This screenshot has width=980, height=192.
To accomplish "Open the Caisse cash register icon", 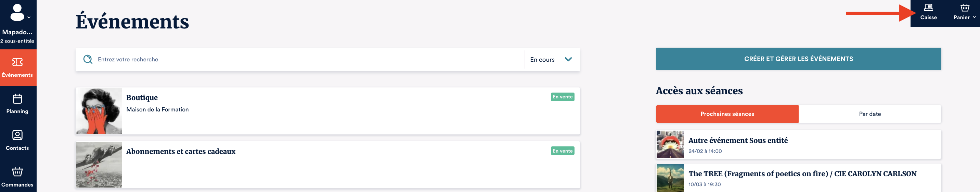I will click(x=928, y=8).
